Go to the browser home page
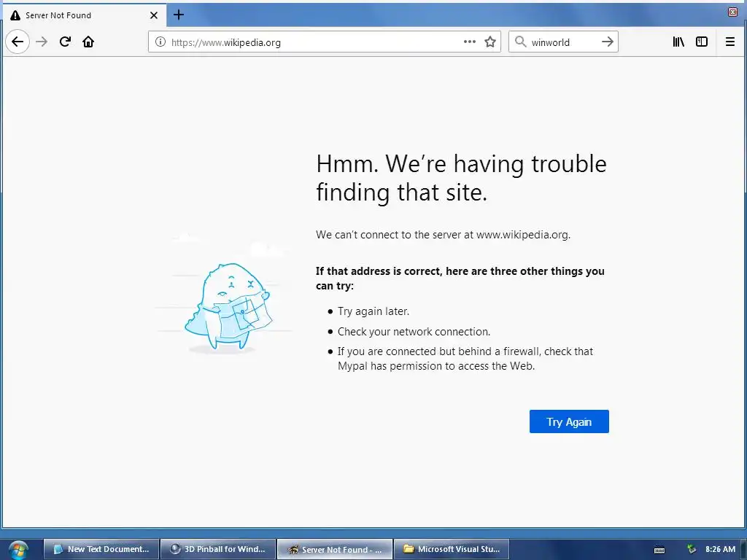747x560 pixels. pyautogui.click(x=88, y=42)
